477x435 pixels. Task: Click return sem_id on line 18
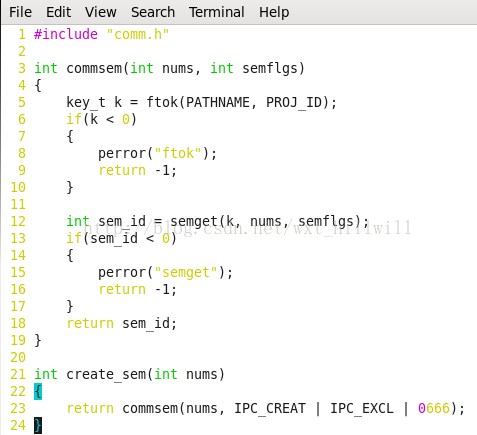pyautogui.click(x=122, y=323)
